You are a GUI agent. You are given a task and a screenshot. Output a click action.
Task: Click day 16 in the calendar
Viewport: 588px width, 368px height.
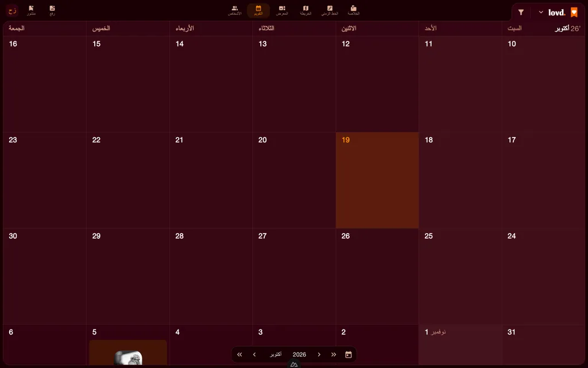(x=45, y=84)
